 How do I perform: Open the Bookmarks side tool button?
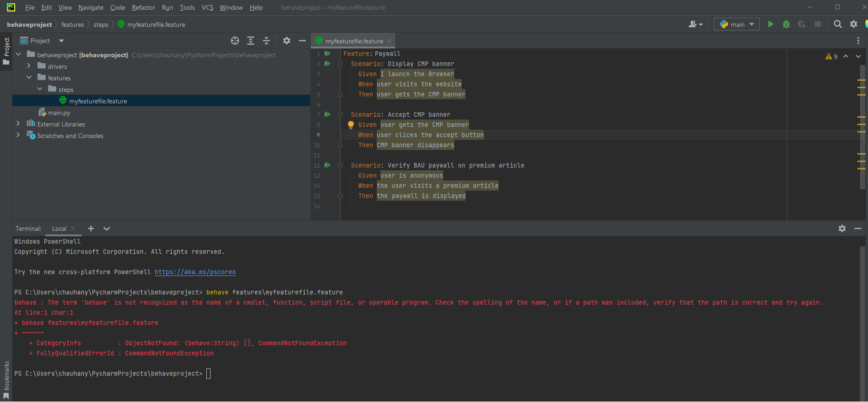pyautogui.click(x=6, y=380)
